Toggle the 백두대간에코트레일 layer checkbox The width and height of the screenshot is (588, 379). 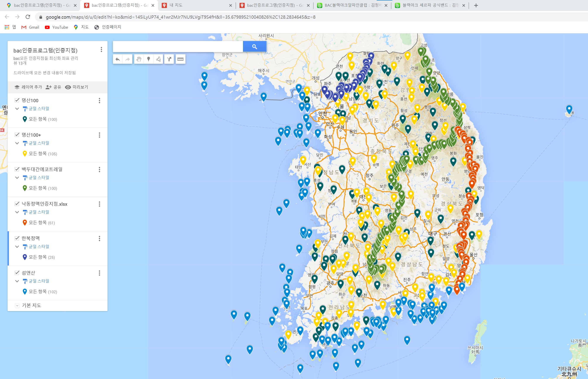click(17, 169)
